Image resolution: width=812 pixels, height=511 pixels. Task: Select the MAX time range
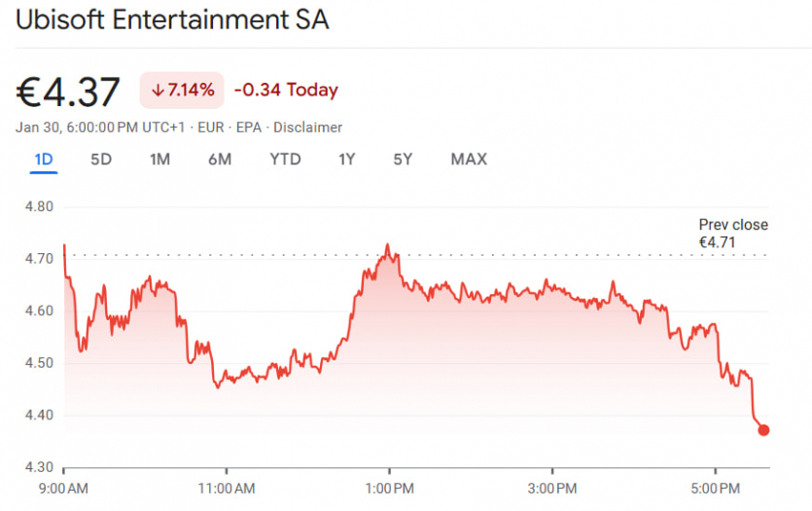point(469,160)
